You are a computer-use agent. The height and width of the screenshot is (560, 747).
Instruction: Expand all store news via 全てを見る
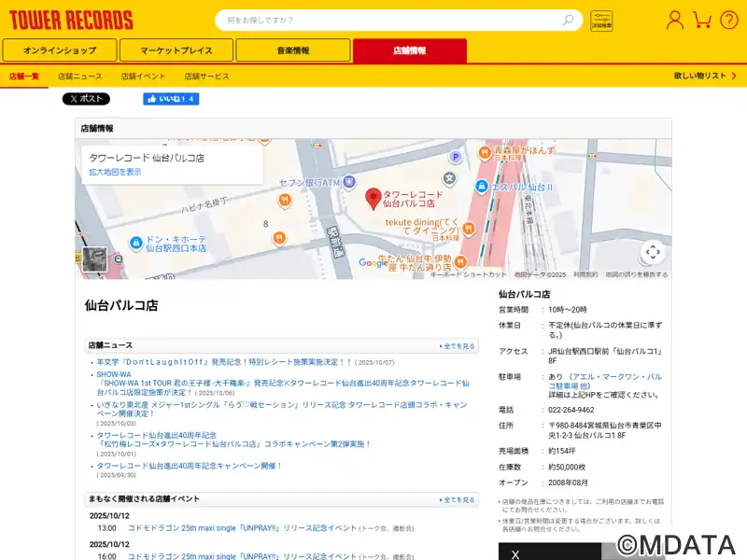[458, 346]
